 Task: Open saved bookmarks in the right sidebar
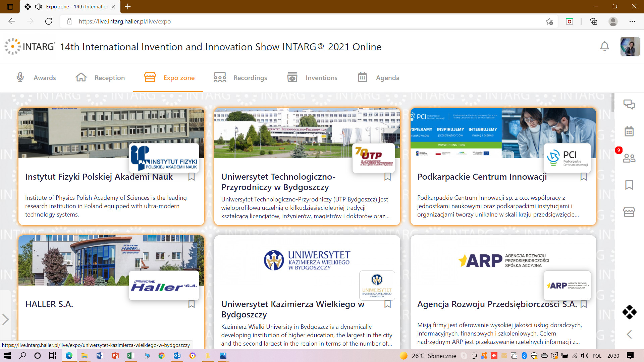[x=629, y=185]
